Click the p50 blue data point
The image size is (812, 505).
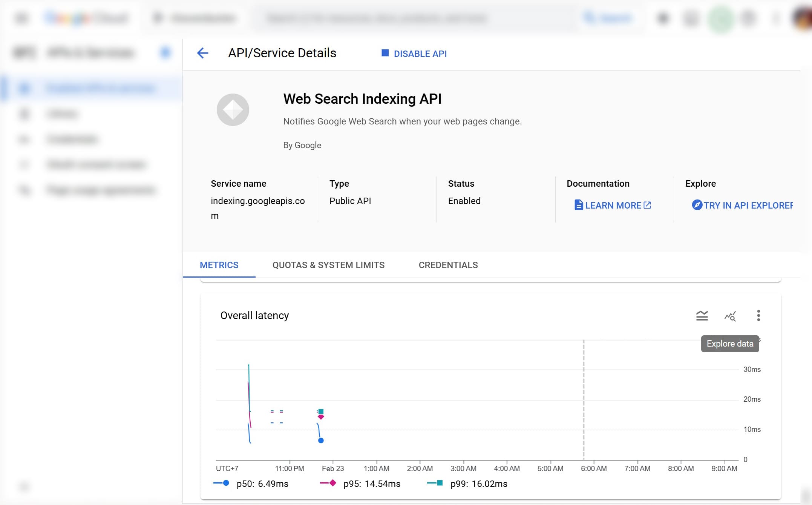point(321,440)
